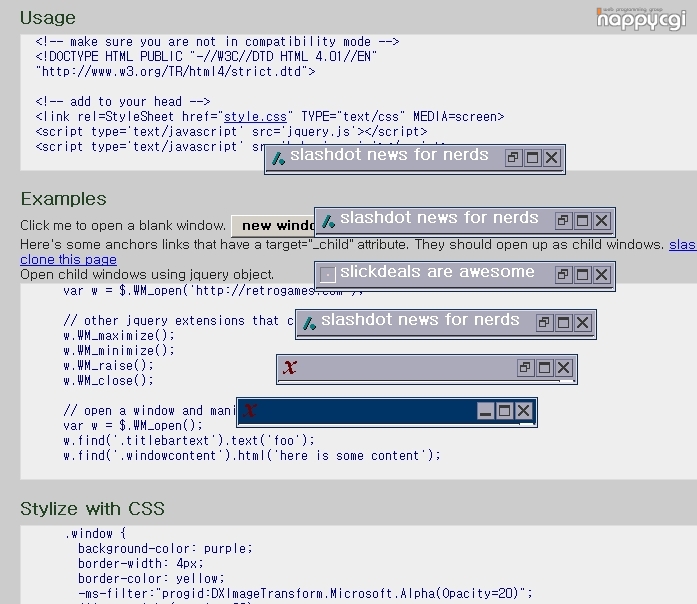Open the style.css link in code
This screenshot has width=697, height=604.
(255, 117)
